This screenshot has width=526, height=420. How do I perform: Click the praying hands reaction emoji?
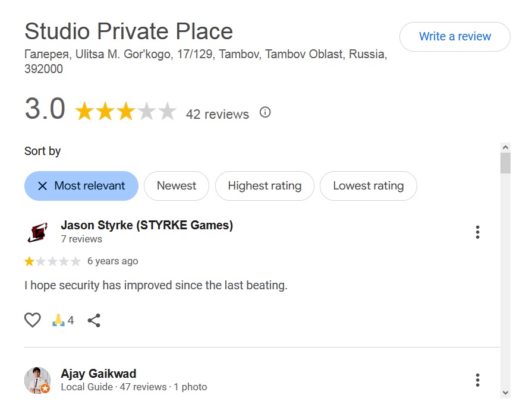pyautogui.click(x=58, y=321)
